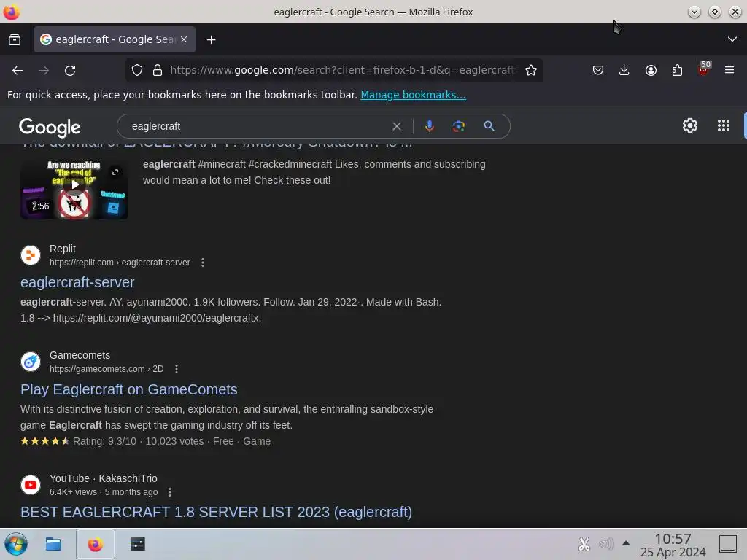The width and height of the screenshot is (747, 560).
Task: Open the volume control in system tray
Action: point(605,544)
